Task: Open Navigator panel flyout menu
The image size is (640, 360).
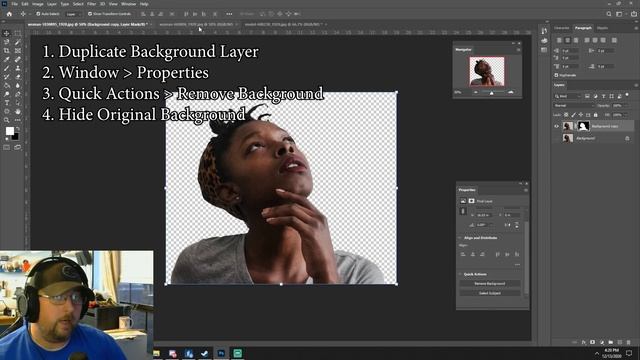Action: [x=518, y=50]
